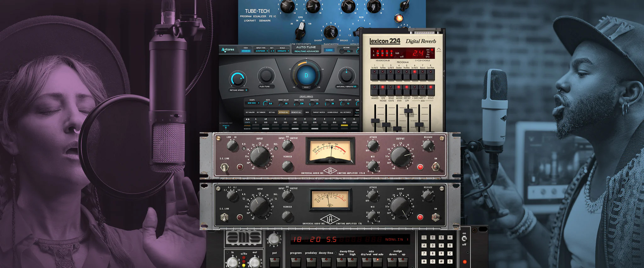The image size is (644, 268).
Task: Click the Retune Speed knob
Action: click(x=237, y=79)
